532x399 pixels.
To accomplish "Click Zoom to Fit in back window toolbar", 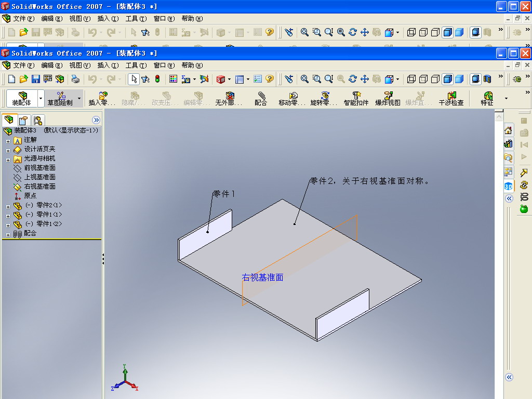I will point(304,32).
